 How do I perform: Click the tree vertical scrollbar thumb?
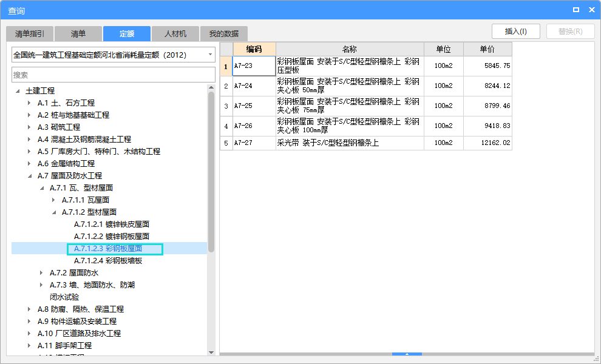211,172
